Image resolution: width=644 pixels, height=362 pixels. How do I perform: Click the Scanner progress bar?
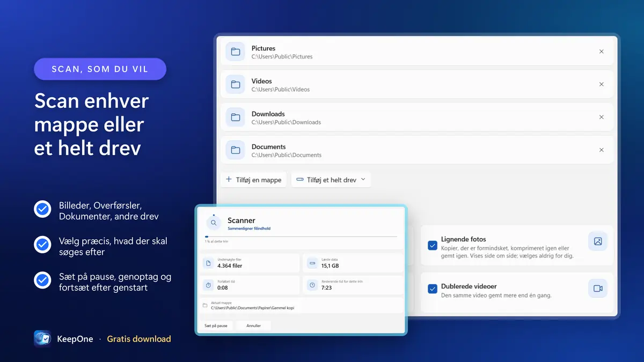click(301, 236)
